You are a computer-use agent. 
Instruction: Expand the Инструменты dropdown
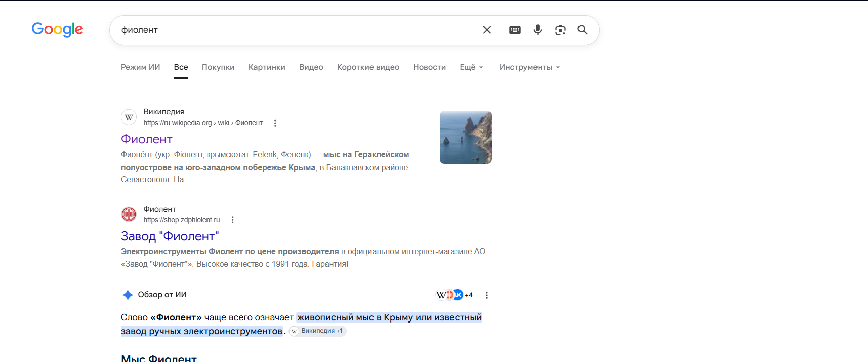click(529, 67)
